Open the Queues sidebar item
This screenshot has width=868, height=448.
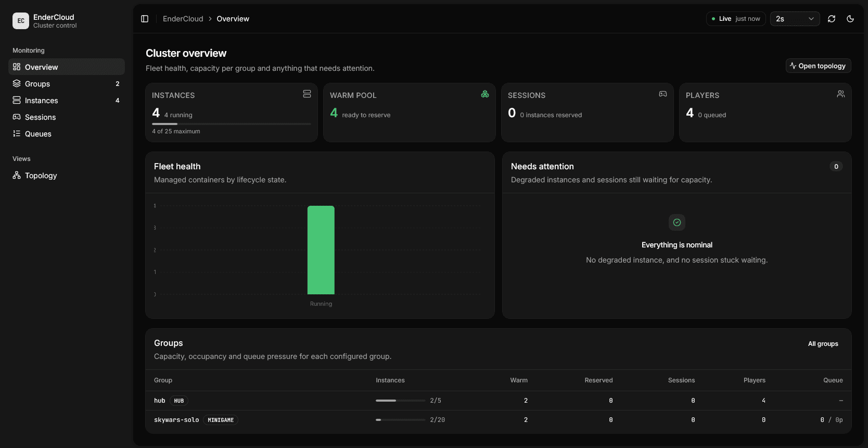click(x=67, y=133)
